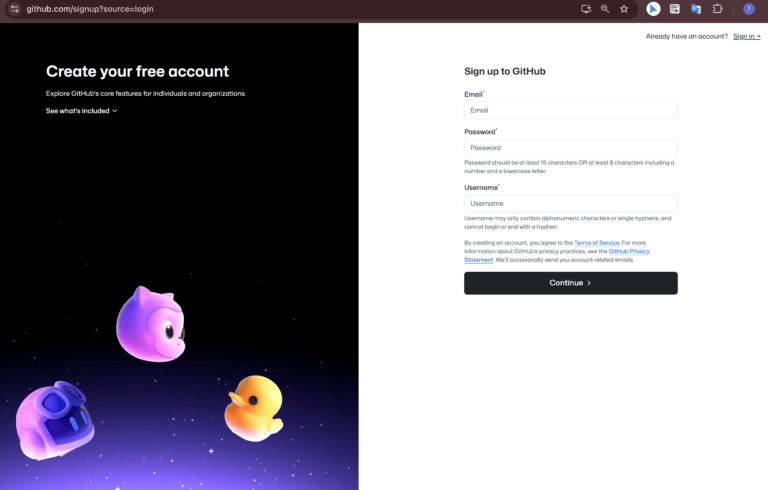Open the GitHub Privacy Statement link
768x490 pixels.
[629, 251]
